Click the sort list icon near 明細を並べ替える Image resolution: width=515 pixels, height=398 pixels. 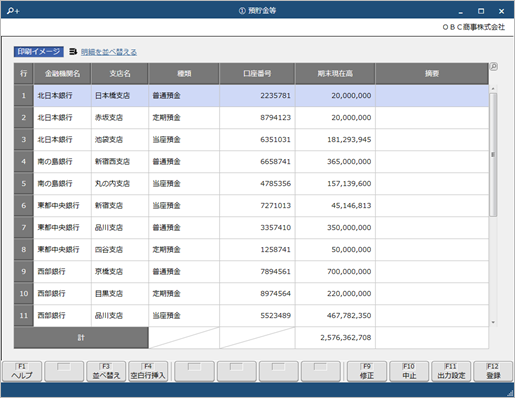click(x=73, y=52)
